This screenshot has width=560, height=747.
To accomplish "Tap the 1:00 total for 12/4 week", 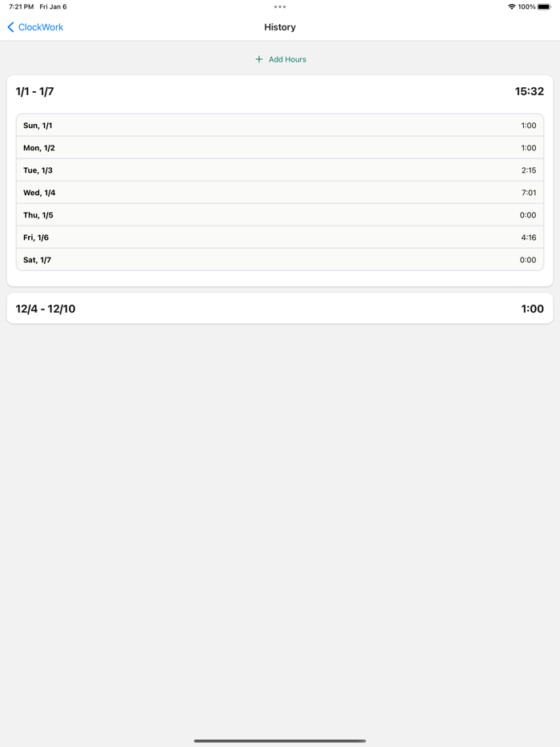I will pos(532,309).
